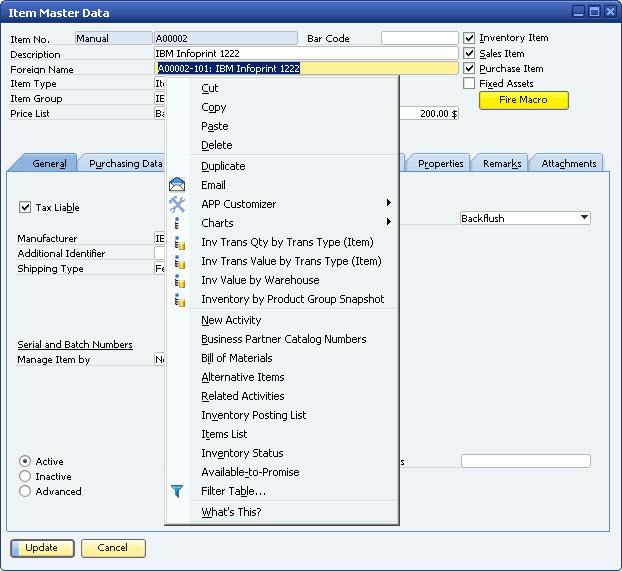This screenshot has width=622, height=571.
Task: Expand the Charts submenu arrow
Action: coord(389,221)
